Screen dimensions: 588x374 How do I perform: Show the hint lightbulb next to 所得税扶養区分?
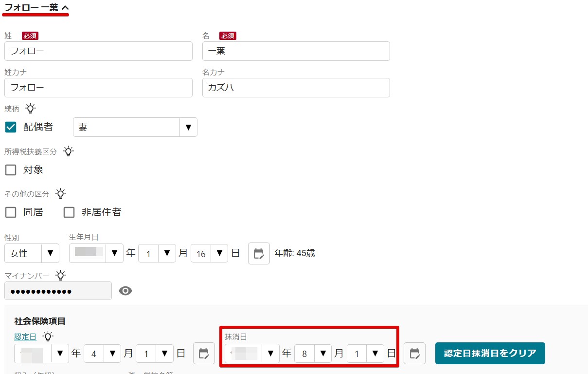pyautogui.click(x=69, y=151)
